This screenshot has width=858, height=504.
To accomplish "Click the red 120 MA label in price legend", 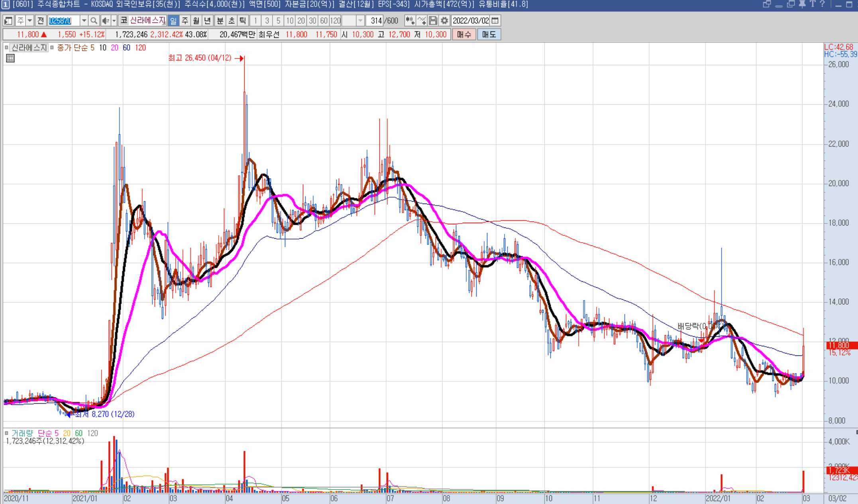I will pos(140,48).
